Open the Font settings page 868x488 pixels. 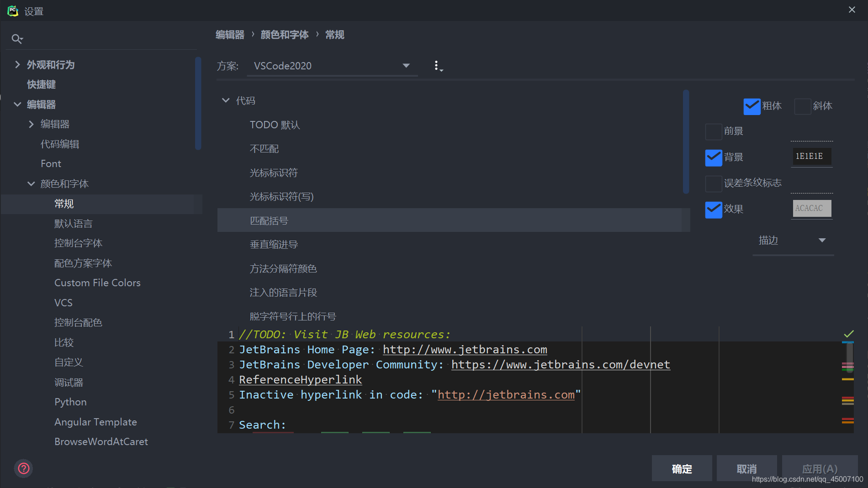click(51, 164)
